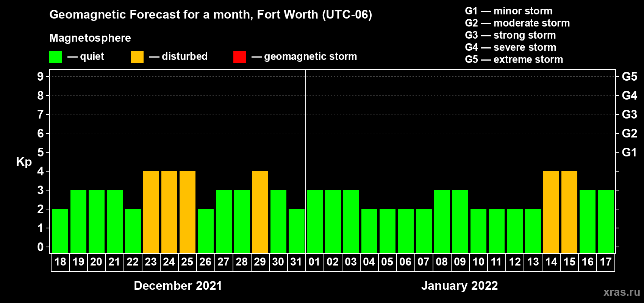Click date label 25 on the axis
644x303 pixels.
pos(187,262)
